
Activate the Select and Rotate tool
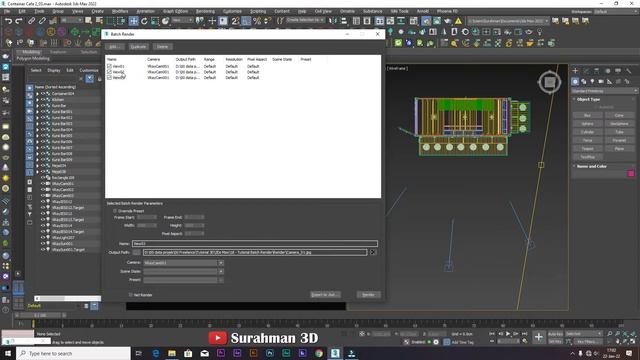pyautogui.click(x=144, y=21)
